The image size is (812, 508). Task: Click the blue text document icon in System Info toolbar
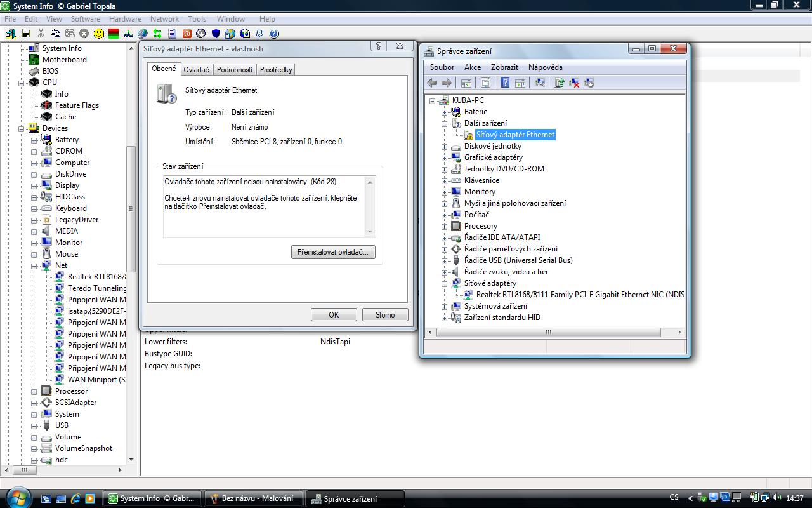tap(172, 34)
